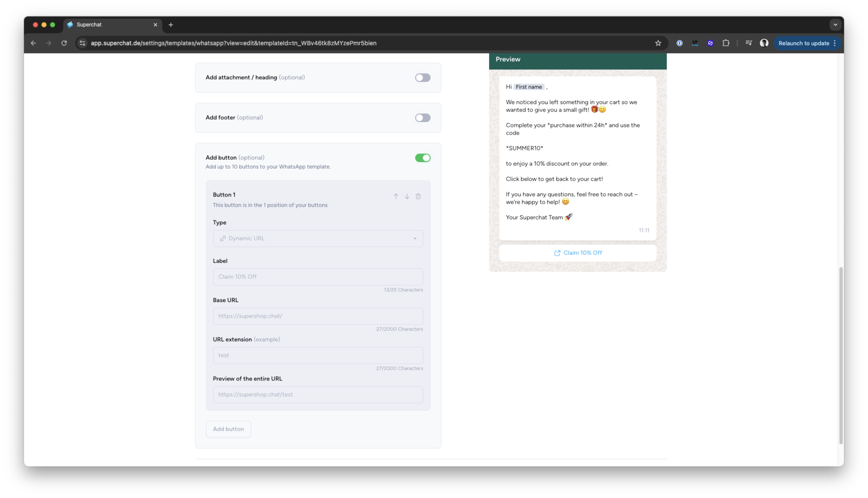
Task: Click into the Base URL field
Action: pyautogui.click(x=318, y=316)
